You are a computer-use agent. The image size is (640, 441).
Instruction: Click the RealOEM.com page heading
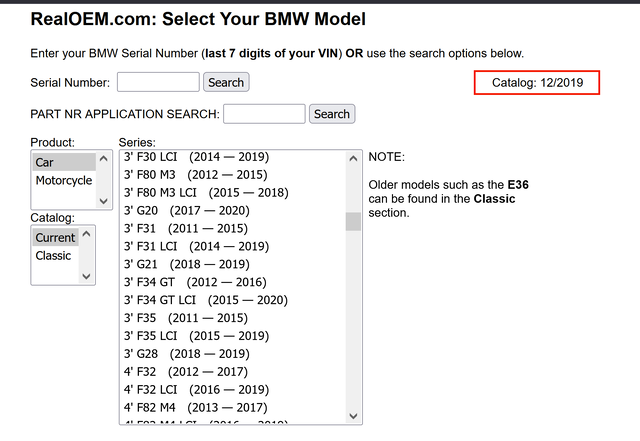(198, 19)
